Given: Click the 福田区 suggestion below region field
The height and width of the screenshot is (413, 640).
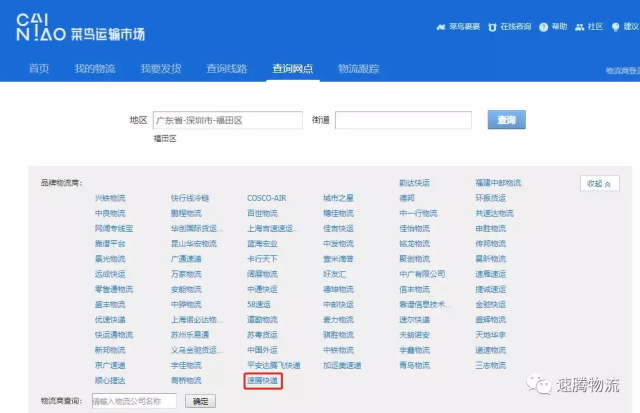Looking at the screenshot, I should coord(165,139).
